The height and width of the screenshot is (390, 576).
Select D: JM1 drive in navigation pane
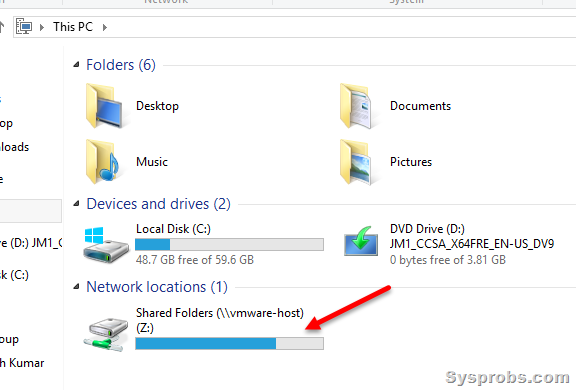[31, 243]
